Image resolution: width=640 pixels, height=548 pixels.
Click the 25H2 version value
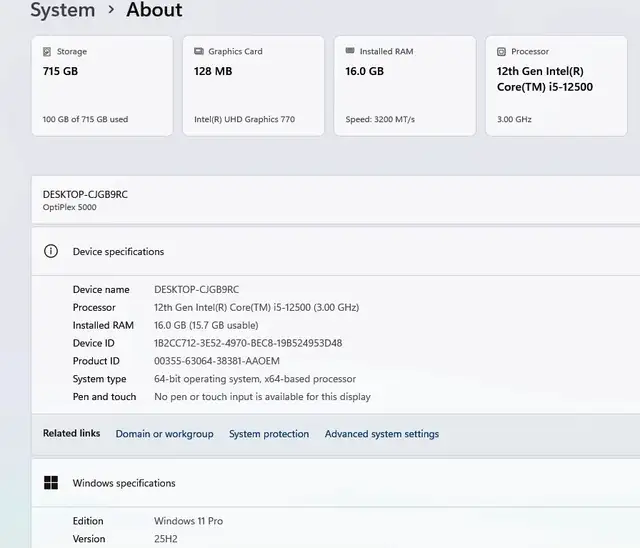click(165, 539)
